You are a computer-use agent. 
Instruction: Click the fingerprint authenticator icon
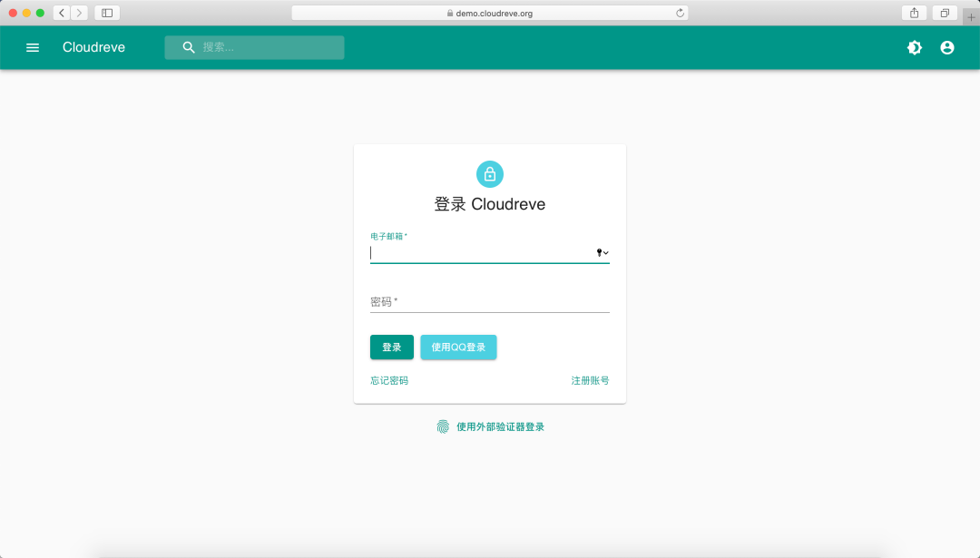[x=443, y=426]
